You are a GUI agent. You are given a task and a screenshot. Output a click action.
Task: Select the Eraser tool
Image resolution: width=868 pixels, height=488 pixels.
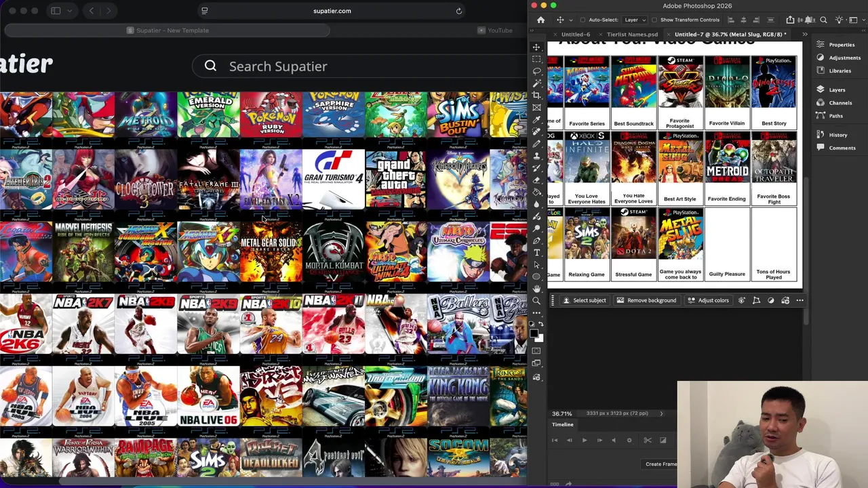click(x=536, y=180)
